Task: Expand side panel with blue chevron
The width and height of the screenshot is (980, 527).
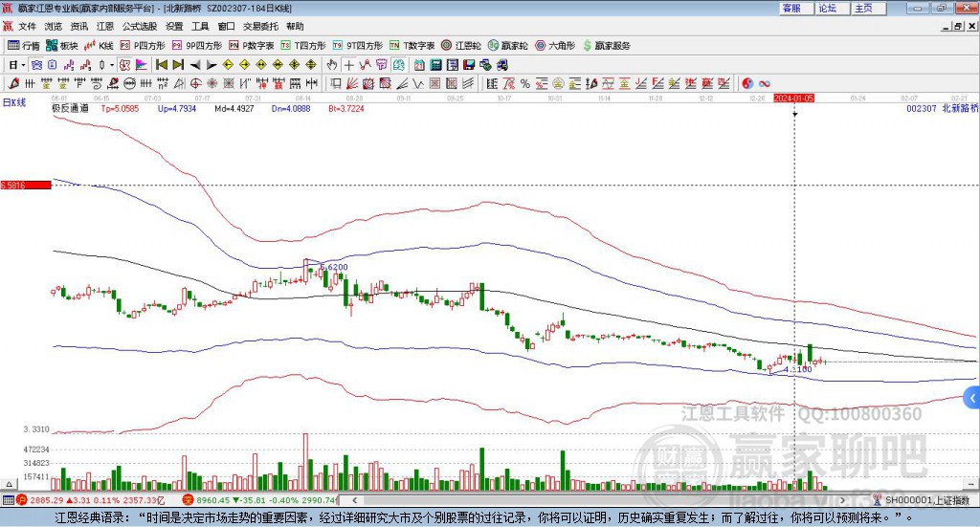Action: tap(972, 398)
